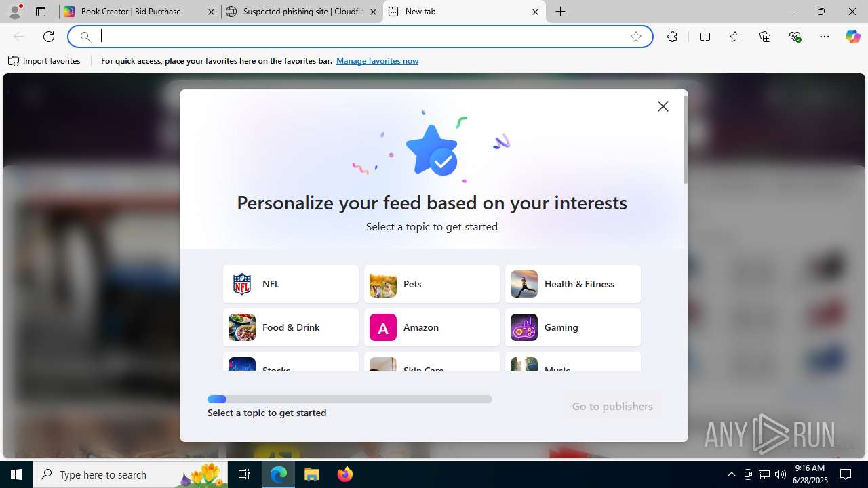Open the notification center icon
868x488 pixels.
[x=846, y=474]
